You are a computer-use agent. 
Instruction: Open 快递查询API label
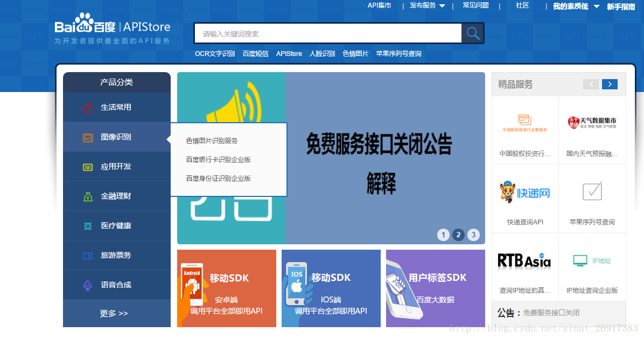pyautogui.click(x=525, y=222)
